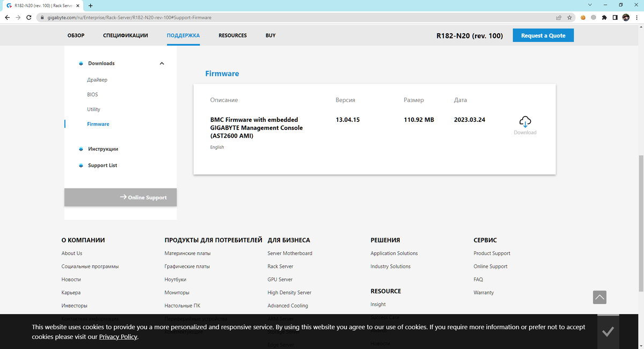Open Графические платы footer link
644x349 pixels.
pos(187,266)
